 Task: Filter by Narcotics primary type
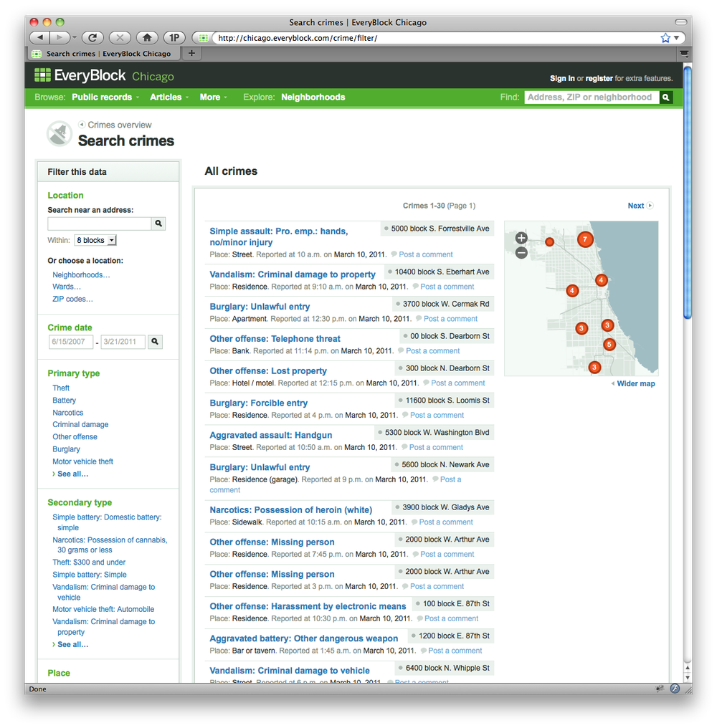tap(68, 413)
